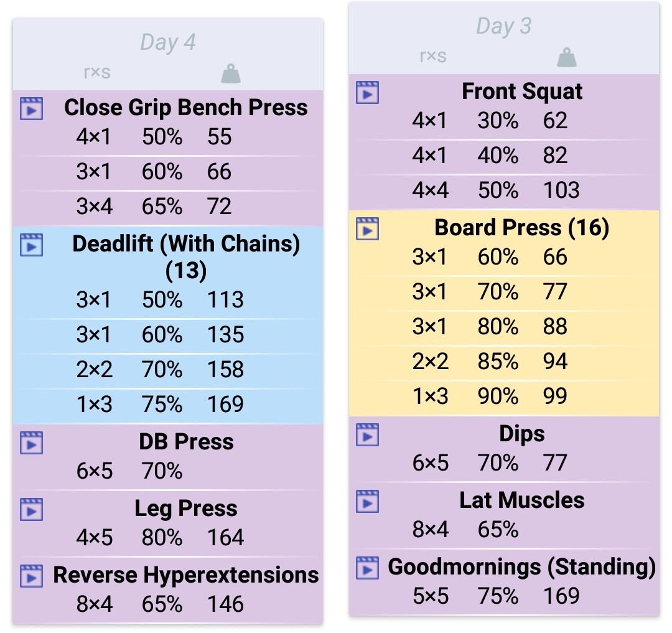672x633 pixels.
Task: Open Reverse Hyperextensions video icon
Action: (x=31, y=576)
